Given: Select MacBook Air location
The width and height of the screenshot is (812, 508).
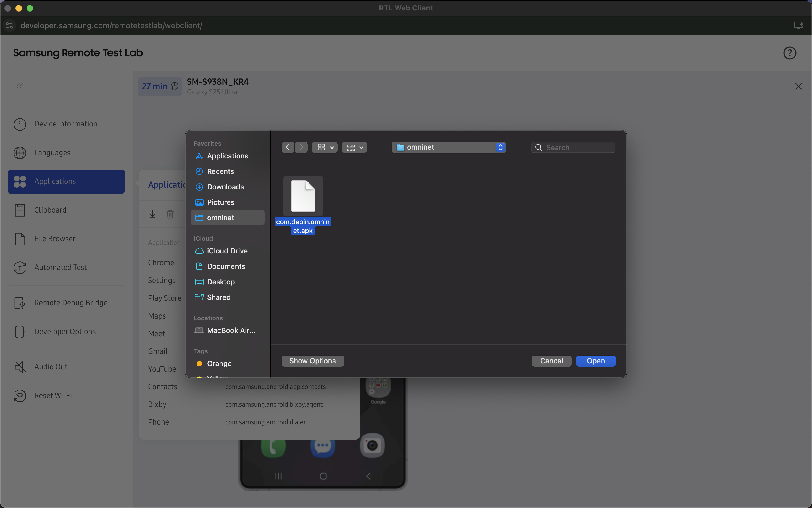Looking at the screenshot, I should [x=228, y=330].
